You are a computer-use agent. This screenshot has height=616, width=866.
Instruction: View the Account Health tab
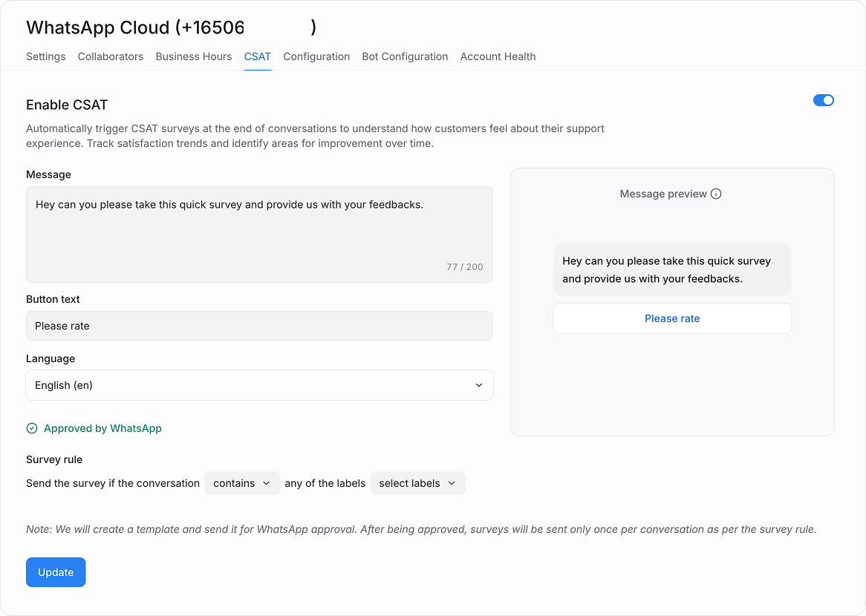[498, 56]
